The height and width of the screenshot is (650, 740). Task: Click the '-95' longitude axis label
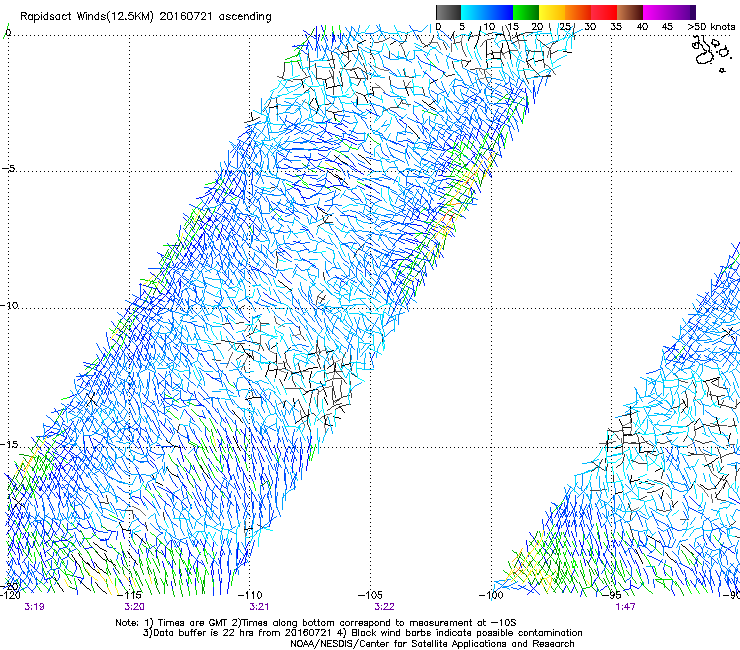point(612,594)
